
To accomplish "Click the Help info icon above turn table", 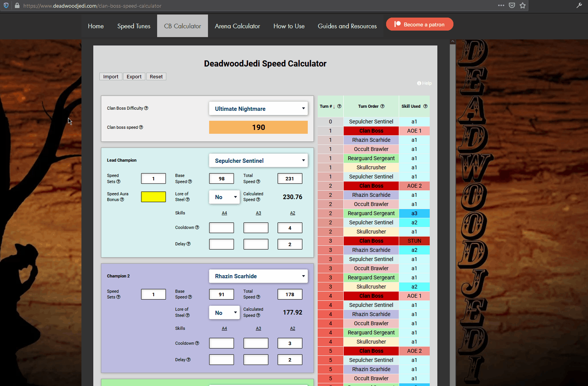I will click(424, 83).
